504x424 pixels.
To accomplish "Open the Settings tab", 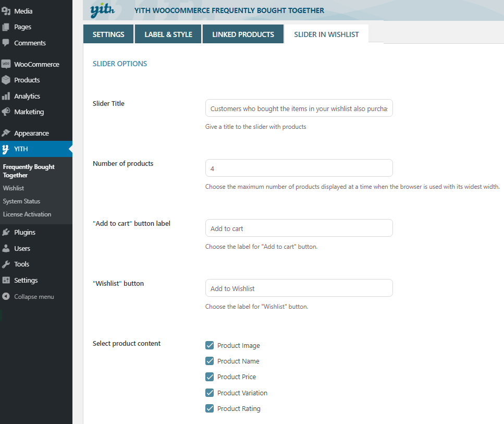I will [108, 34].
